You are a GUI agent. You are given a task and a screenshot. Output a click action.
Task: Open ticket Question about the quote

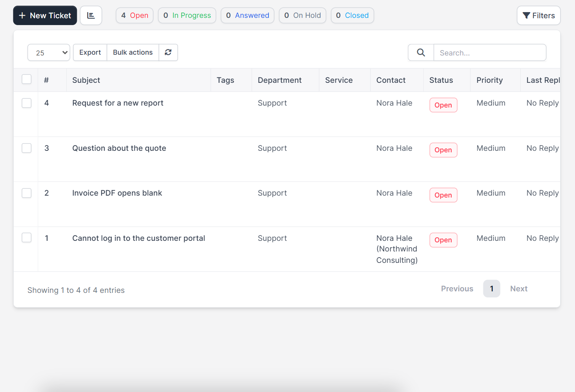119,148
